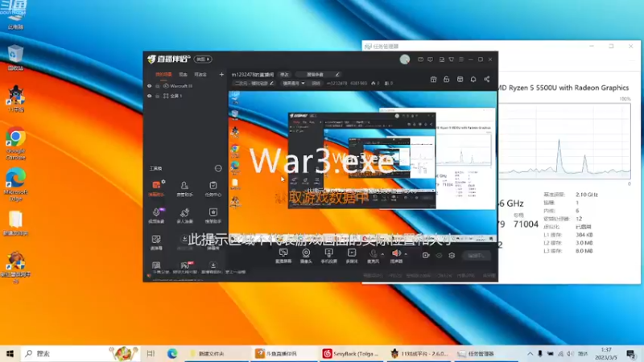644x362 pixels.
Task: Add a new scene with the plus icon
Action: pos(222,74)
